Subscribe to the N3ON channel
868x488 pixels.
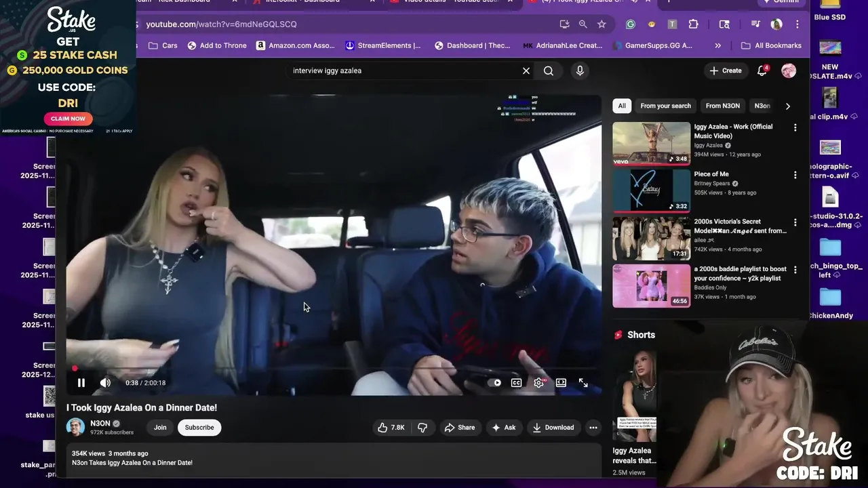(x=199, y=428)
